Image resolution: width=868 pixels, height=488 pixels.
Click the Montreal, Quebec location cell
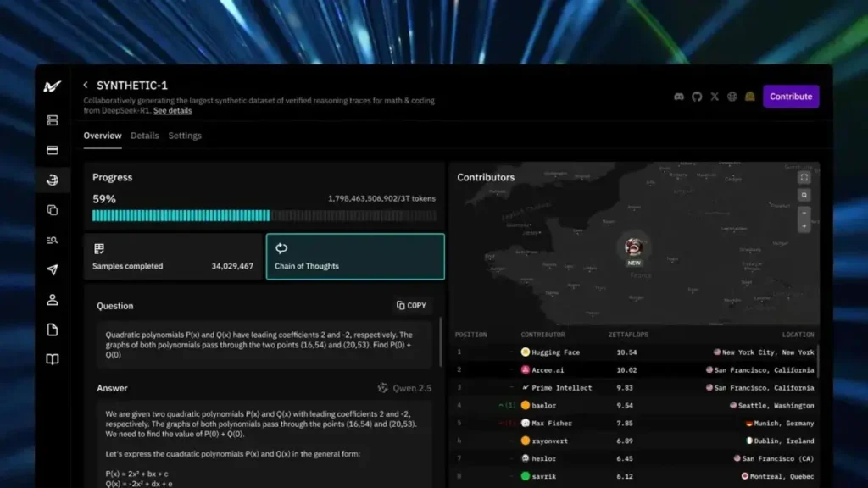777,476
